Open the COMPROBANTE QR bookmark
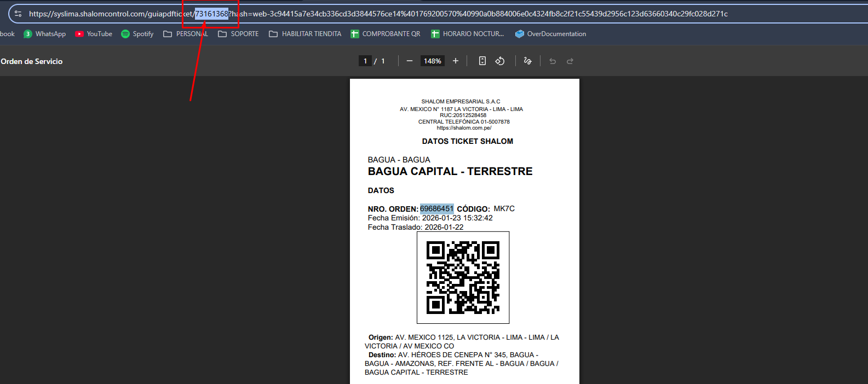868x384 pixels. point(386,34)
